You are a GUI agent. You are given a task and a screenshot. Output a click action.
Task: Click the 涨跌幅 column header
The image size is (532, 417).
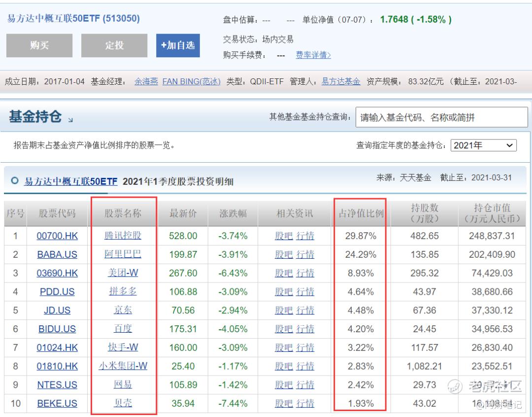233,213
